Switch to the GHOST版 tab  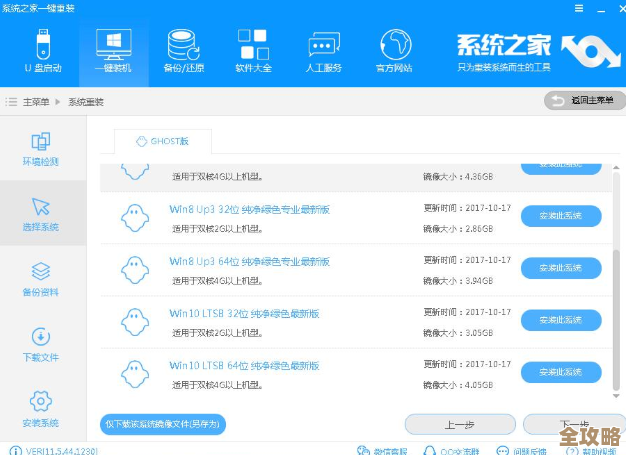click(x=163, y=141)
